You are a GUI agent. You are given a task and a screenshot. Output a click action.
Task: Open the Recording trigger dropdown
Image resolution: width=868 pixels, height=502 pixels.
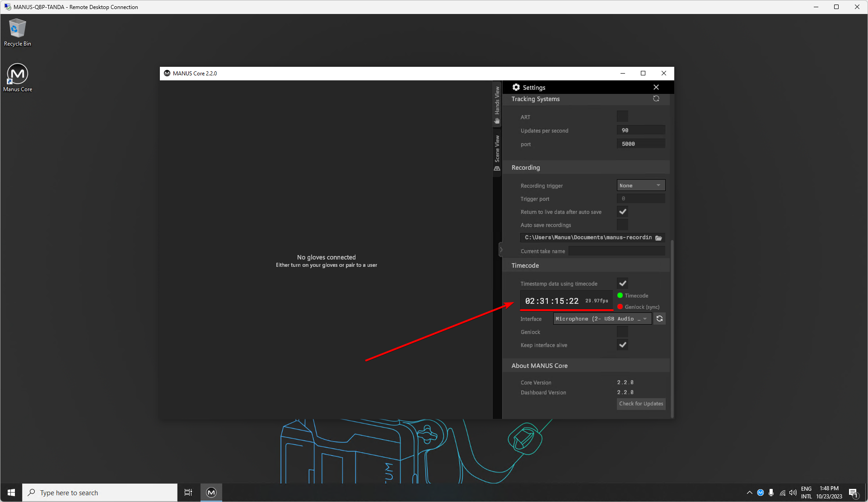640,186
